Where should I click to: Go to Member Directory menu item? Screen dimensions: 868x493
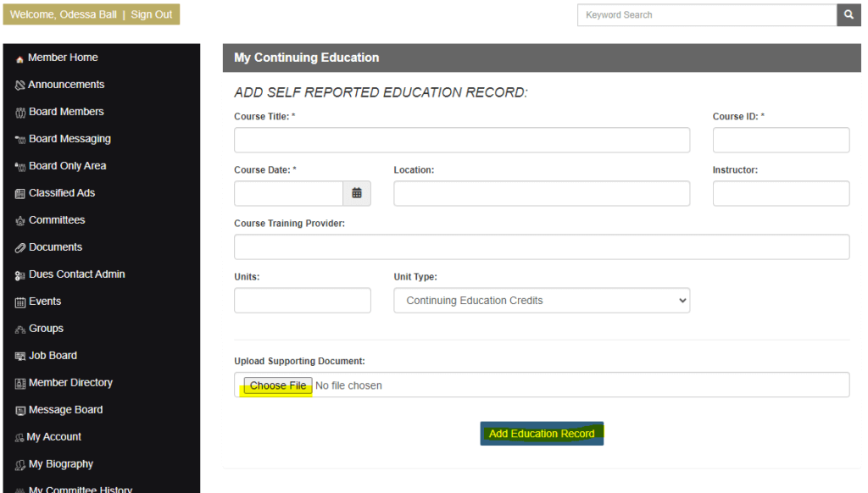[x=70, y=383]
